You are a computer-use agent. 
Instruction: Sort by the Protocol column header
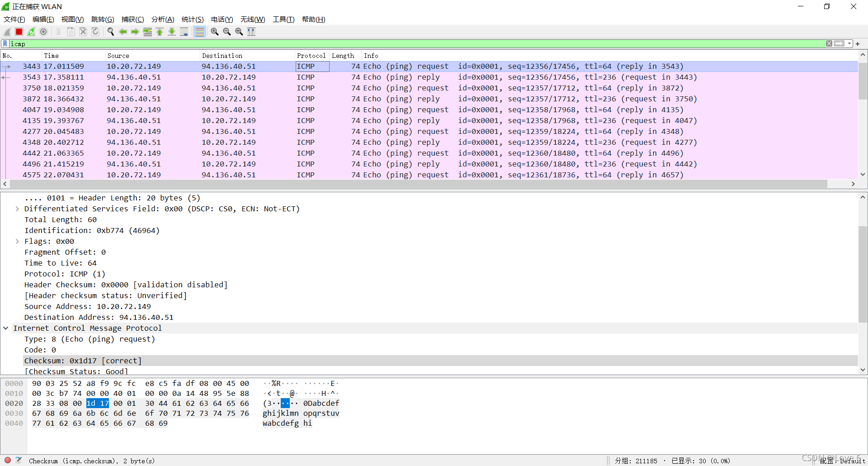click(x=312, y=56)
